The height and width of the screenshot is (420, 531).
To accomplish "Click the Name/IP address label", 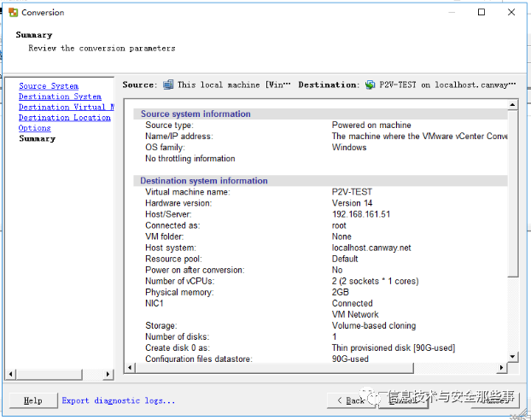I will (x=179, y=137).
